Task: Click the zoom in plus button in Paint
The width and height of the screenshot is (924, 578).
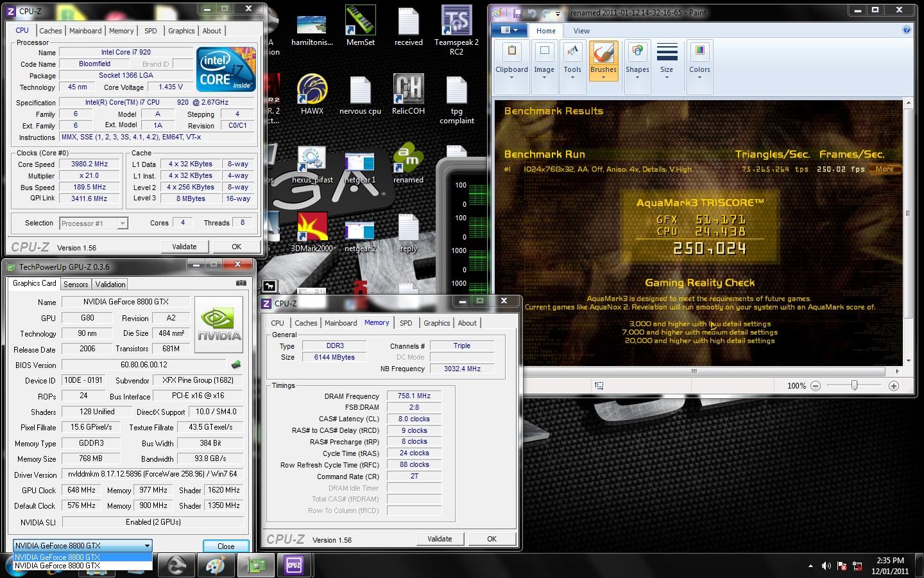Action: pyautogui.click(x=893, y=385)
